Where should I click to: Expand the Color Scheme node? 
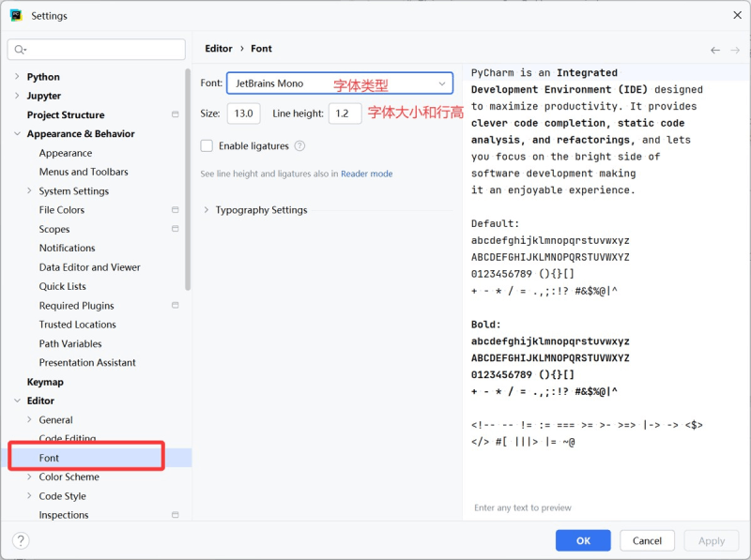pyautogui.click(x=29, y=477)
